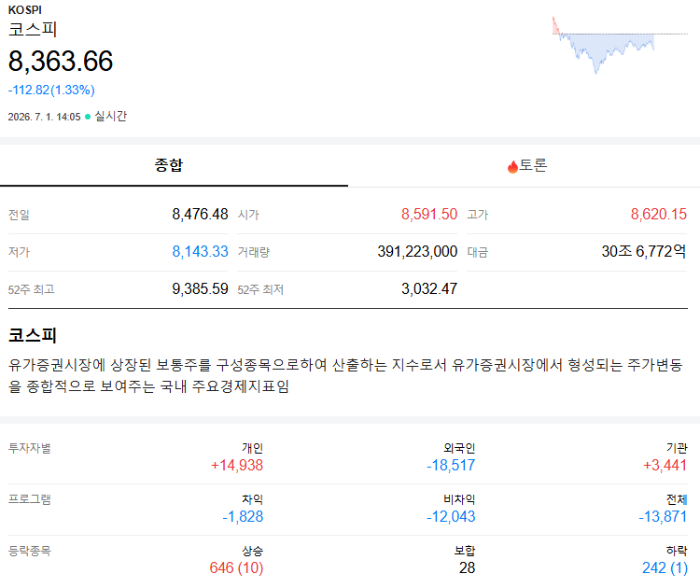Click the -112.82 (1.33%) change text
This screenshot has height=588, width=700.
[51, 90]
